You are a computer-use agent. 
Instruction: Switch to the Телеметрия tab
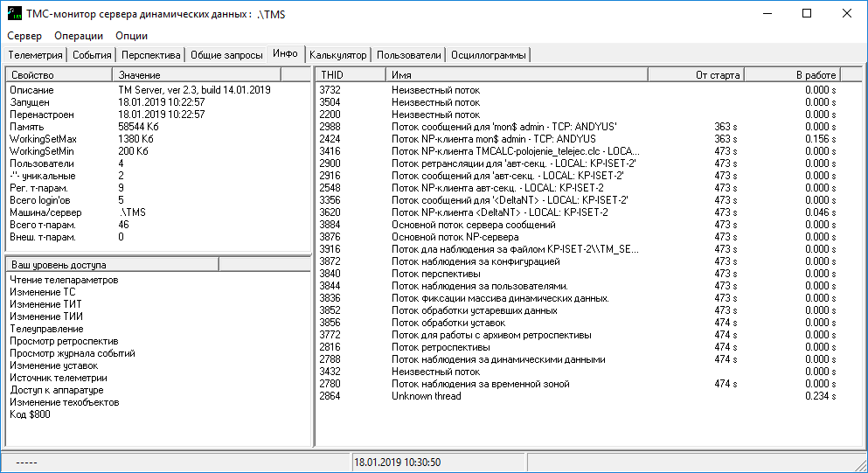35,55
